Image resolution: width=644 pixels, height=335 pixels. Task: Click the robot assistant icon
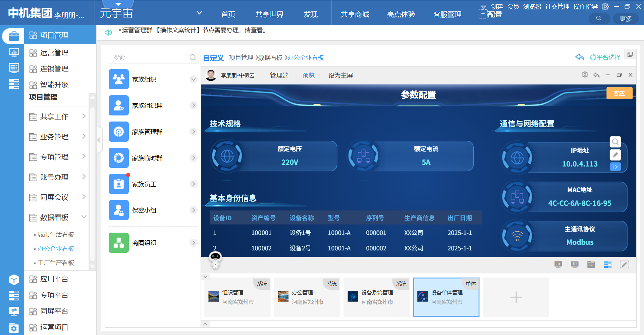(x=215, y=259)
